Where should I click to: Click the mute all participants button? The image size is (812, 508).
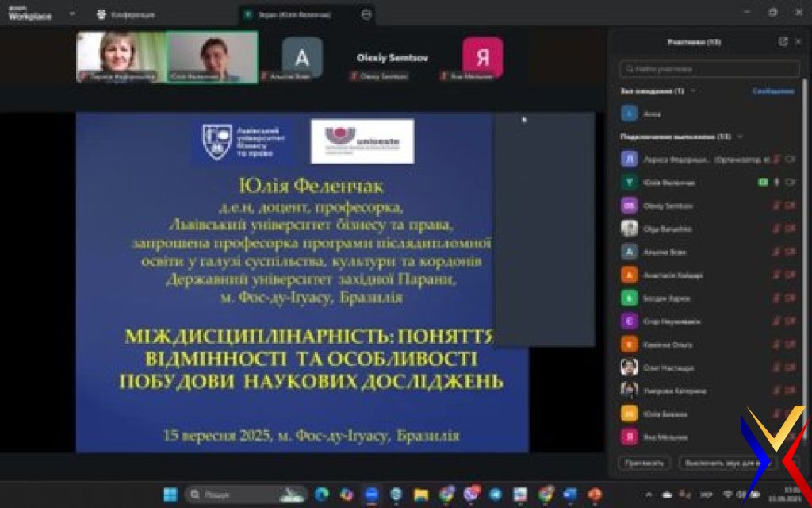click(720, 462)
